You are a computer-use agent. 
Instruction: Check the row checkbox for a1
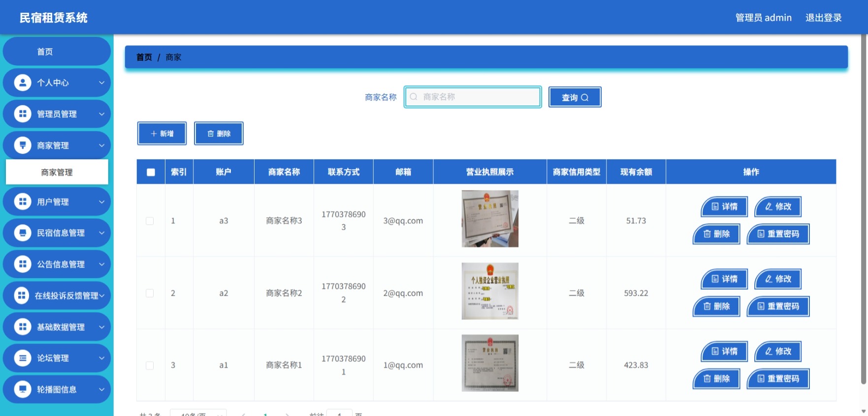[150, 365]
